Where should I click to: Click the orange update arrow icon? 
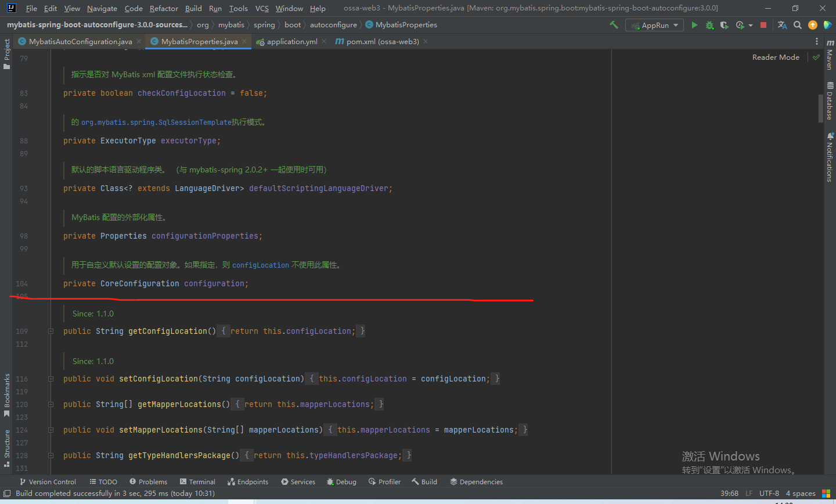pos(813,25)
